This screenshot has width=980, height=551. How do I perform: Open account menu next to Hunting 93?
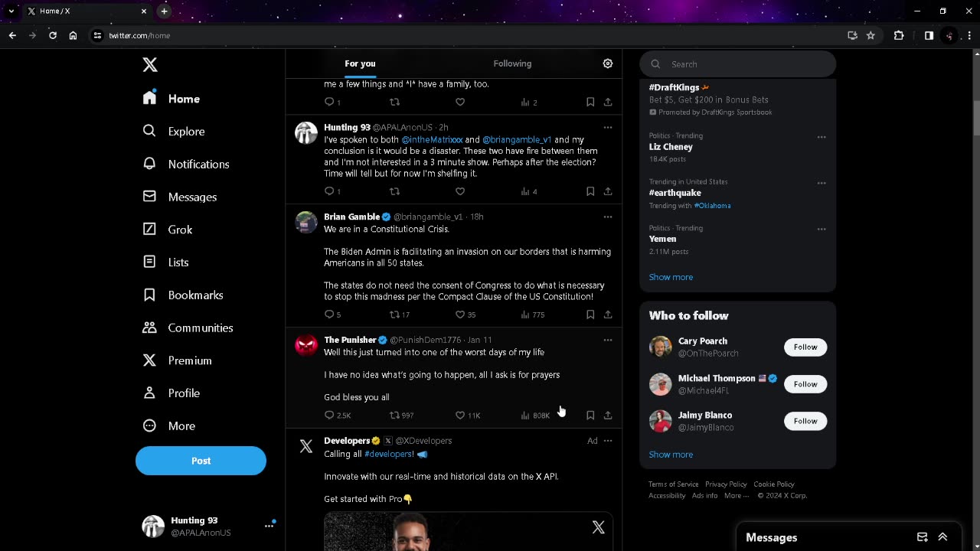(269, 526)
